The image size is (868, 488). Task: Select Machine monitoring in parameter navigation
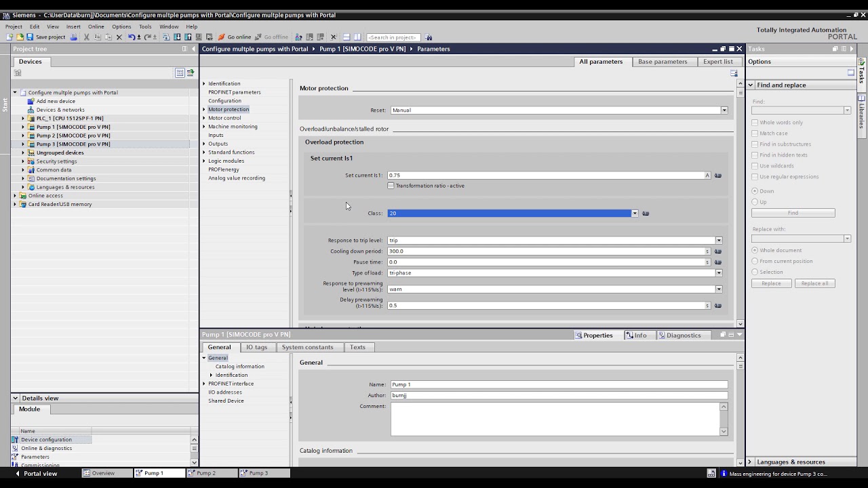pyautogui.click(x=233, y=127)
